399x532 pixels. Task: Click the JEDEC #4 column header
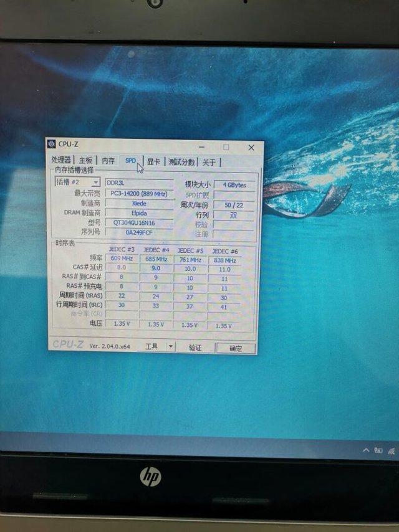[156, 250]
